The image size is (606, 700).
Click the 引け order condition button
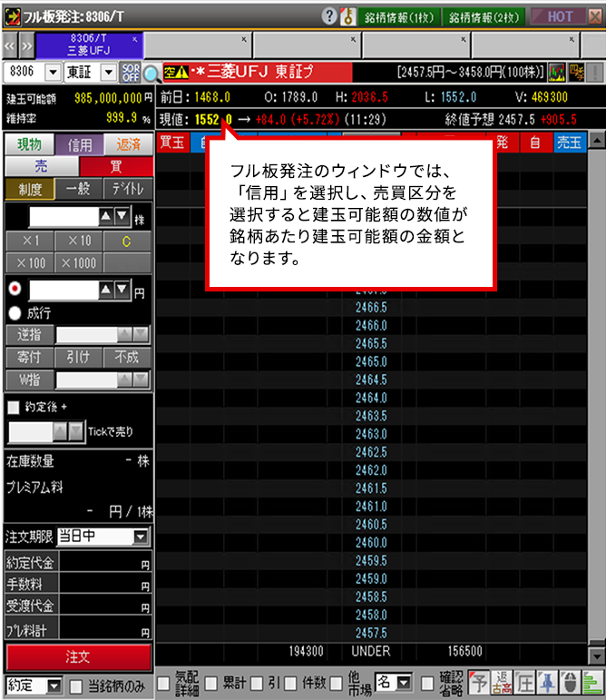coord(79,357)
